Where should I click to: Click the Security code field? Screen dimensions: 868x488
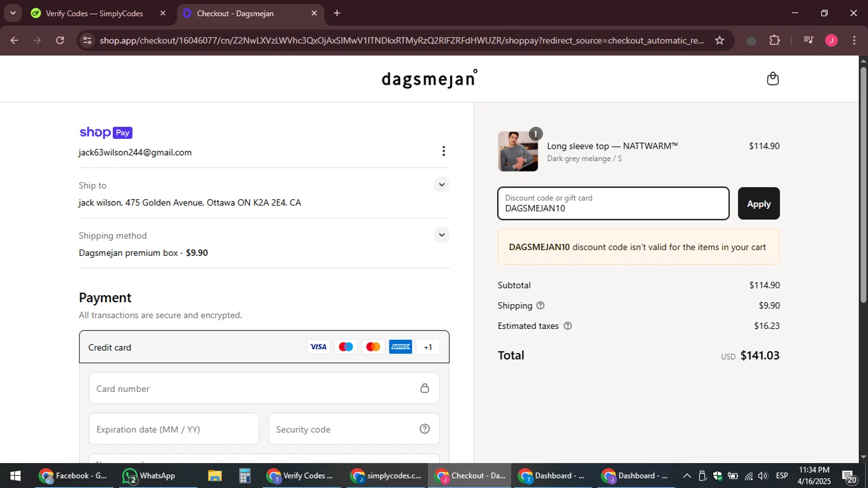pyautogui.click(x=354, y=429)
